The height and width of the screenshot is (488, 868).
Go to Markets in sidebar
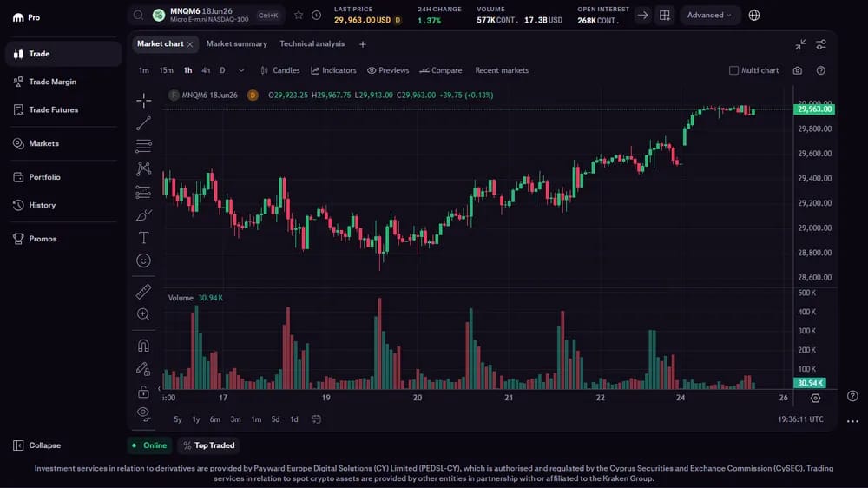point(63,143)
